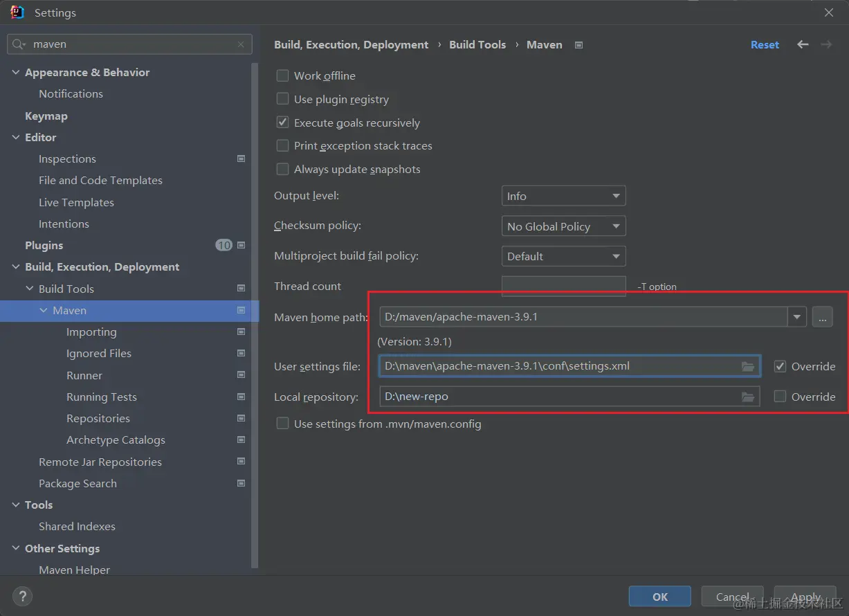This screenshot has width=849, height=616.
Task: Open the Checksum policy dropdown
Action: (563, 226)
